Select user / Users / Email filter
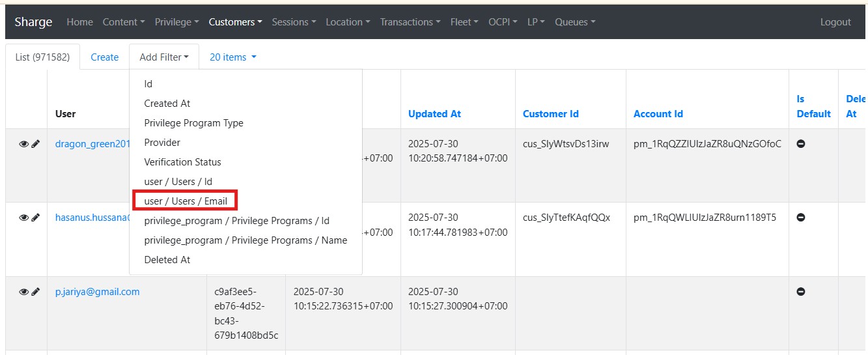Screen dimensions: 868x355 click(186, 201)
